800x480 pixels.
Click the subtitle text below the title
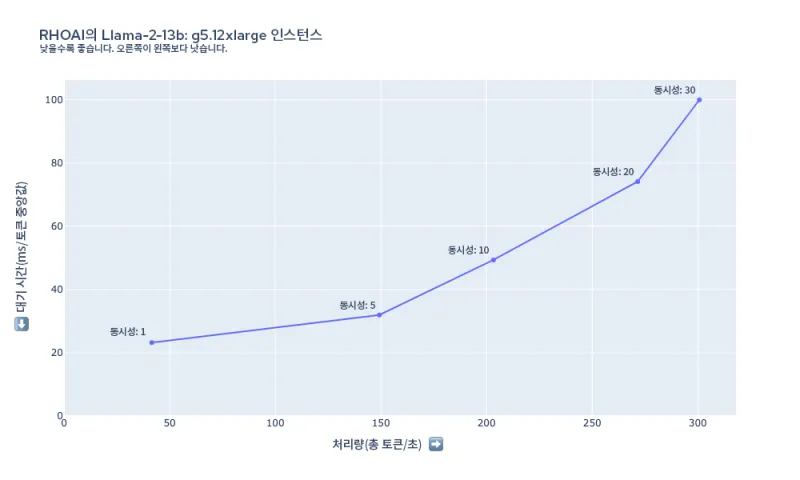pyautogui.click(x=133, y=48)
